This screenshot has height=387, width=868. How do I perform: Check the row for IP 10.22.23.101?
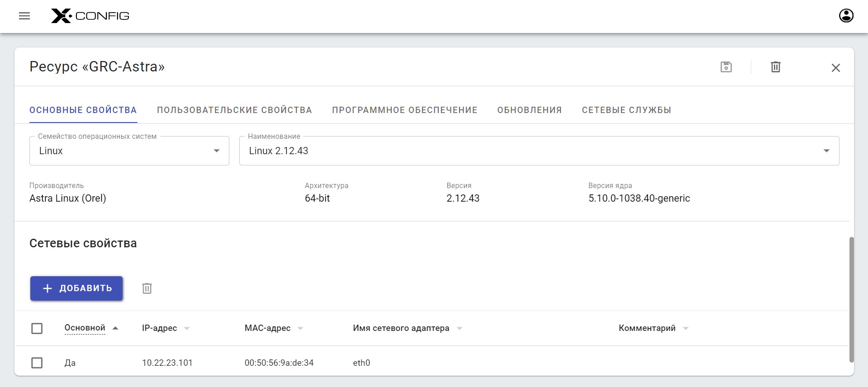coord(37,363)
